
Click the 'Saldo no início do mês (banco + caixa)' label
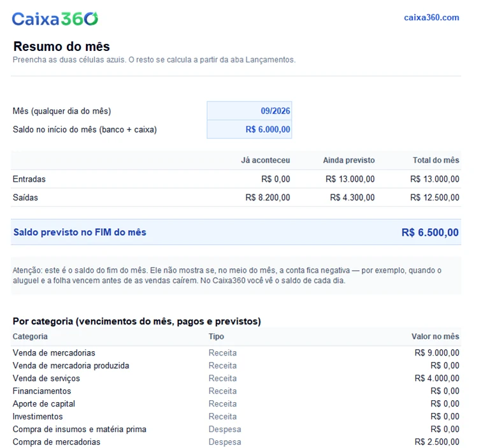[x=85, y=129]
